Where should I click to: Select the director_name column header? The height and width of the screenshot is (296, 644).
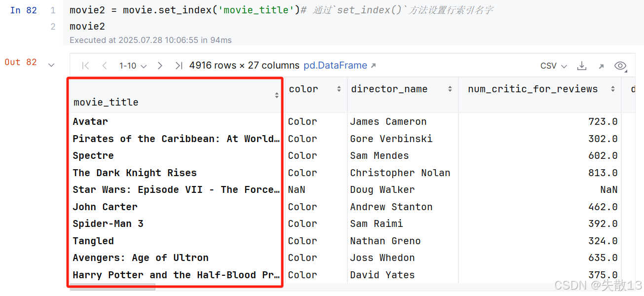389,89
